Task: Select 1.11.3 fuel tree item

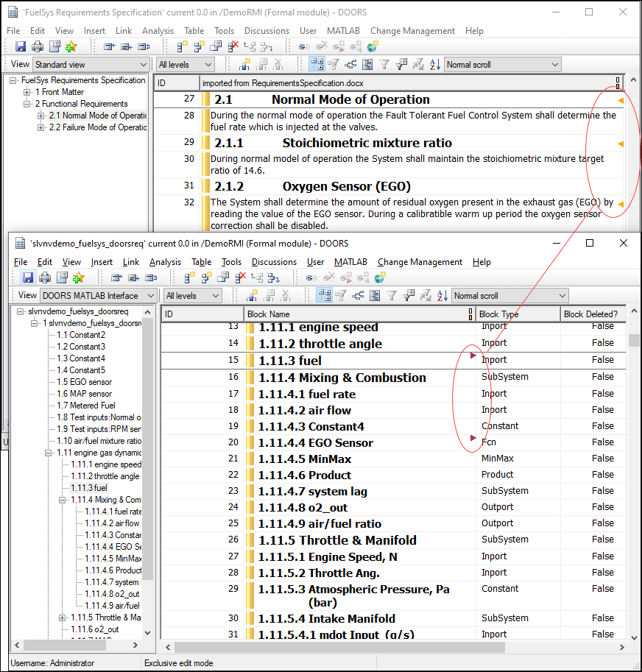Action: (x=89, y=488)
